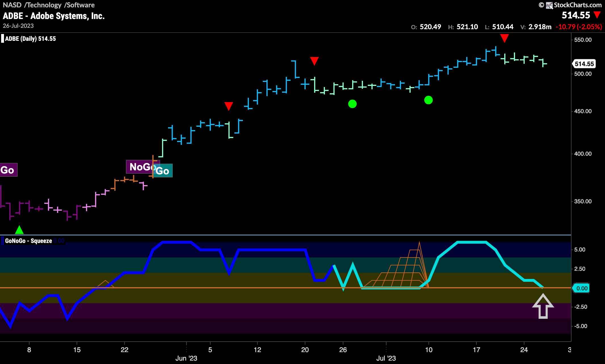
Task: Click the date axis label 24
Action: pyautogui.click(x=524, y=350)
